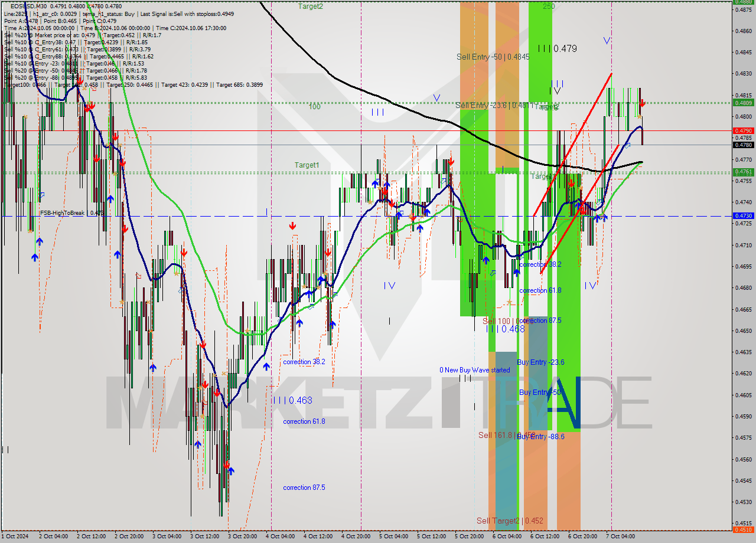Select the green '100' level label
The width and height of the screenshot is (756, 543).
click(315, 106)
